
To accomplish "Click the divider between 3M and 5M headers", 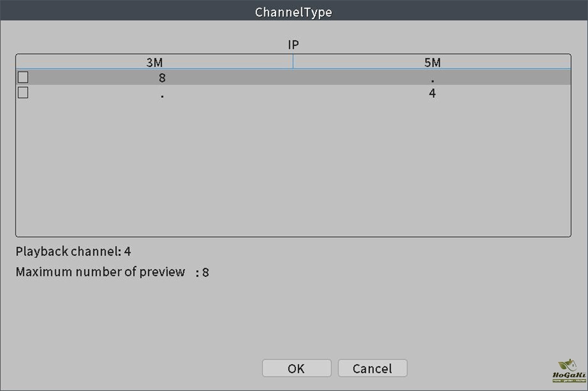I will pyautogui.click(x=293, y=62).
